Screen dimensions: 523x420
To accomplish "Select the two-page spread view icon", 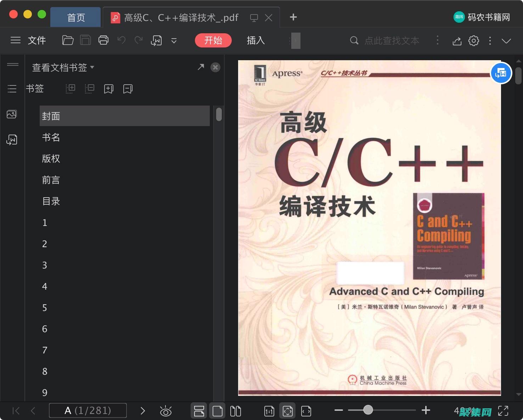I will (x=236, y=410).
